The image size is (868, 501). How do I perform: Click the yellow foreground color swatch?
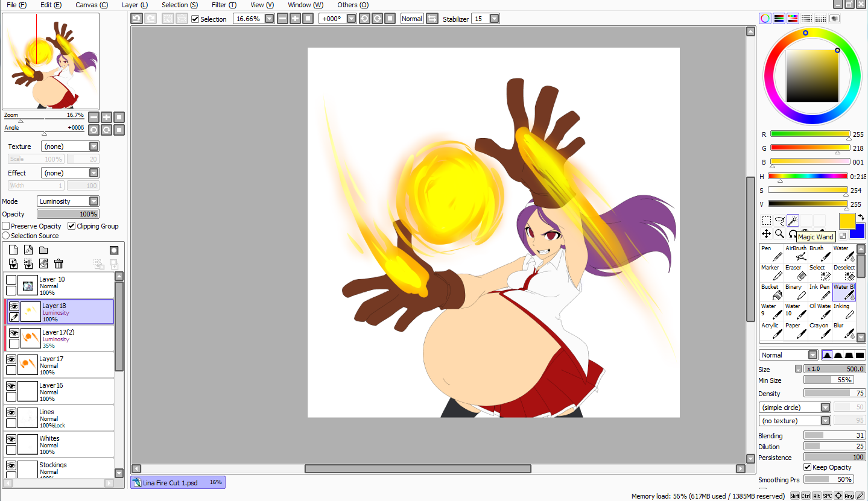(847, 221)
